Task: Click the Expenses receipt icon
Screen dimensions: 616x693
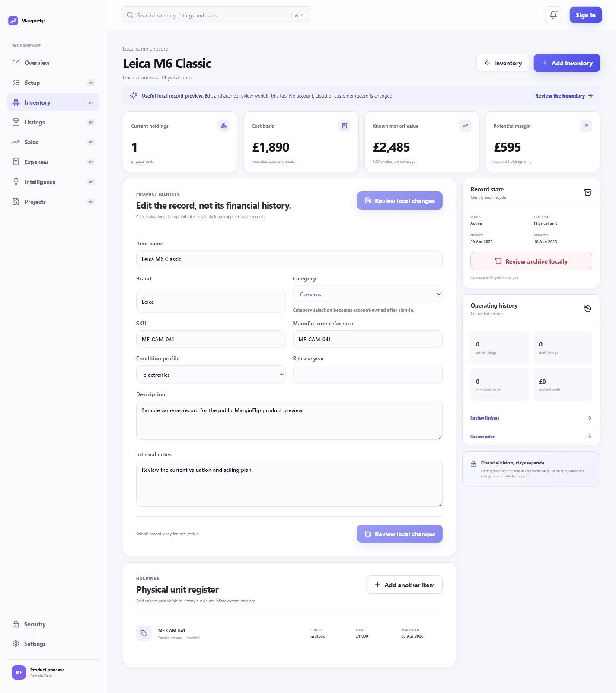Action: coord(16,162)
